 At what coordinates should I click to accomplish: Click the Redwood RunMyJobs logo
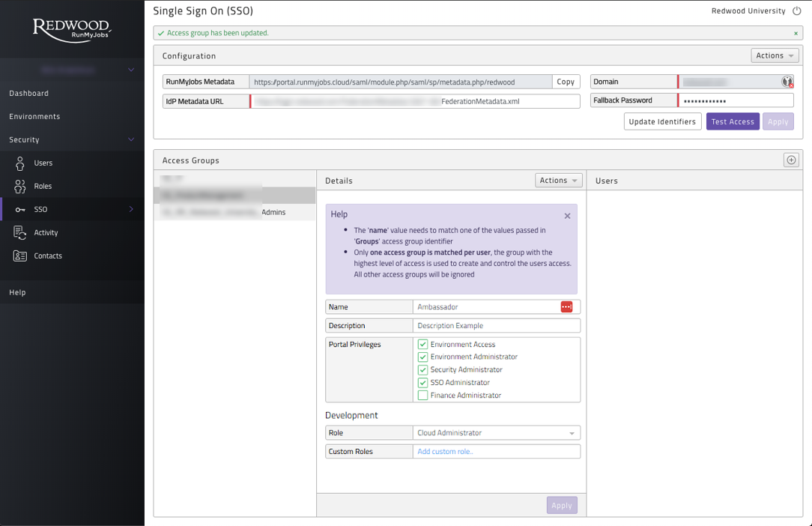pyautogui.click(x=71, y=30)
